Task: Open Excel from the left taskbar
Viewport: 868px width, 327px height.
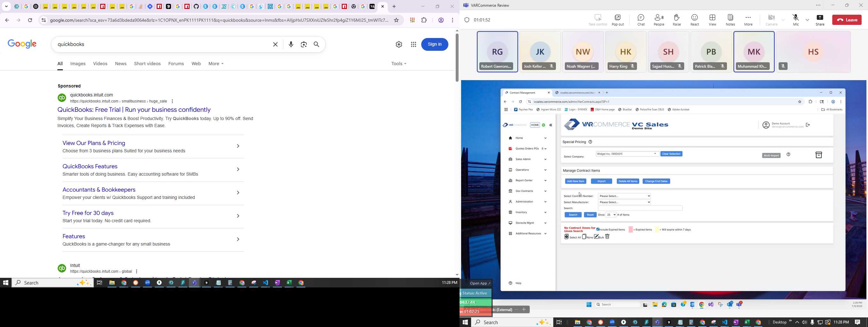Action: click(289, 283)
